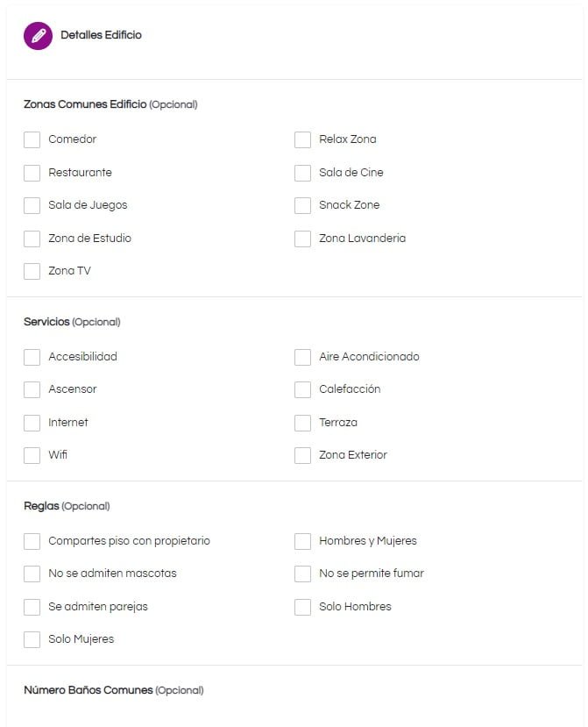
Task: Click the purple pencil edit icon
Action: 38,36
